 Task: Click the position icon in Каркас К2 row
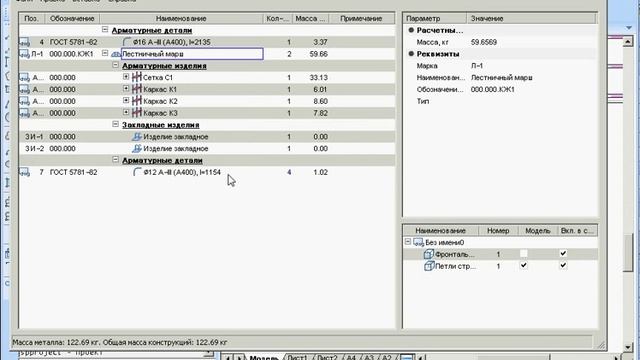pos(24,101)
